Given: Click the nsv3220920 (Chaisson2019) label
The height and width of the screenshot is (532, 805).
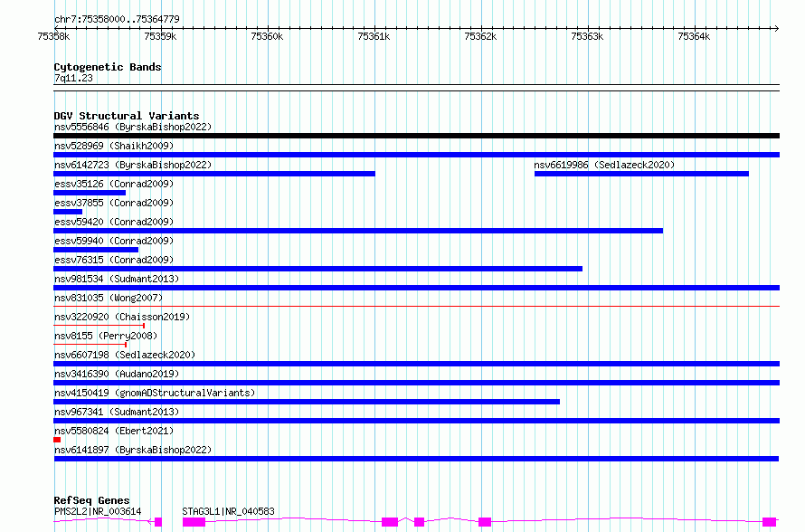Looking at the screenshot, I should pyautogui.click(x=122, y=317).
